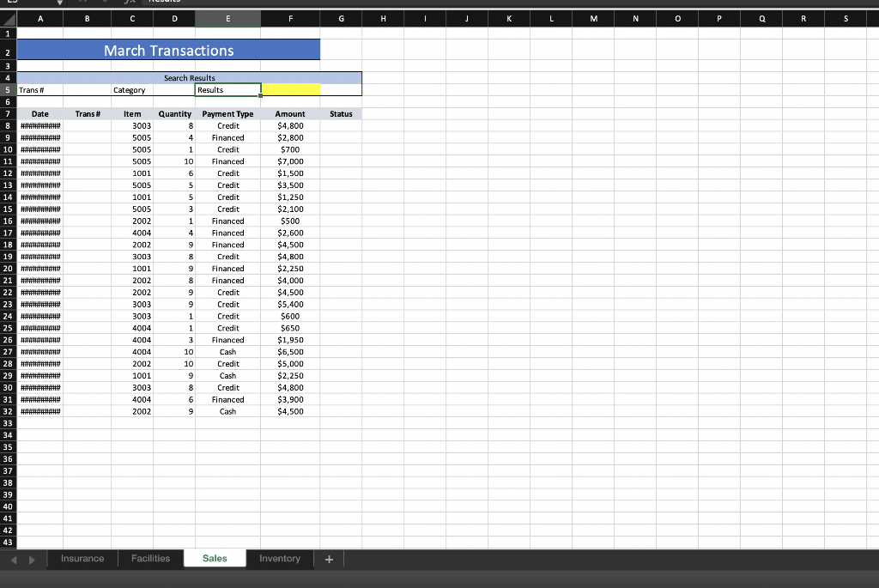The height and width of the screenshot is (588, 879).
Task: Open the Facilities sheet tab
Action: pos(150,558)
